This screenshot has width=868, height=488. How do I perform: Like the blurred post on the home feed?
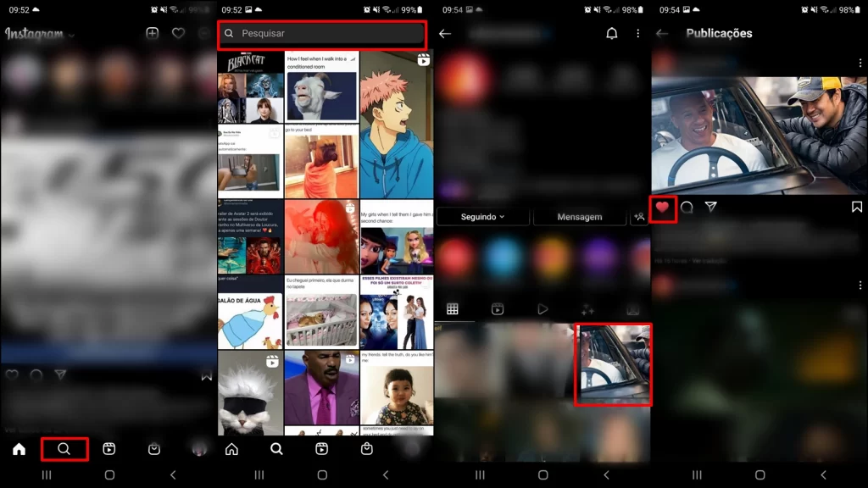tap(12, 375)
